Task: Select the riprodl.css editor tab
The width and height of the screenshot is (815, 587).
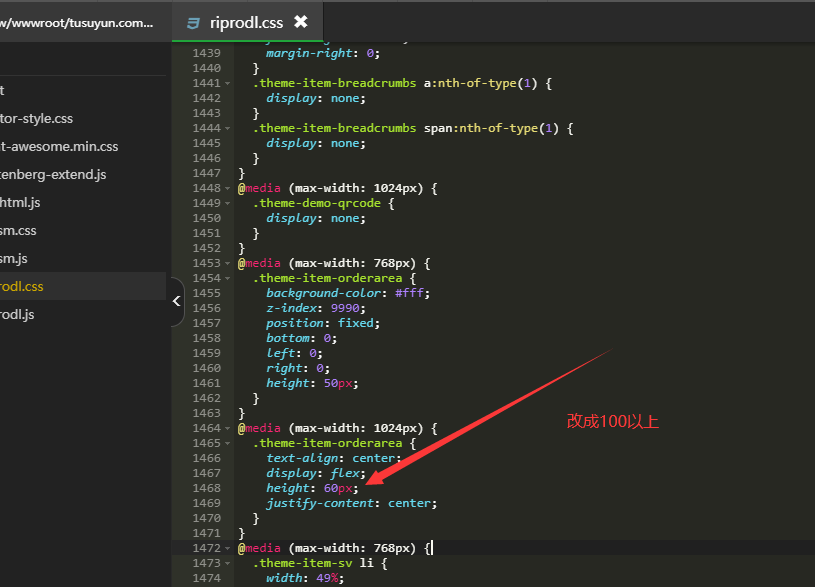Action: click(247, 22)
